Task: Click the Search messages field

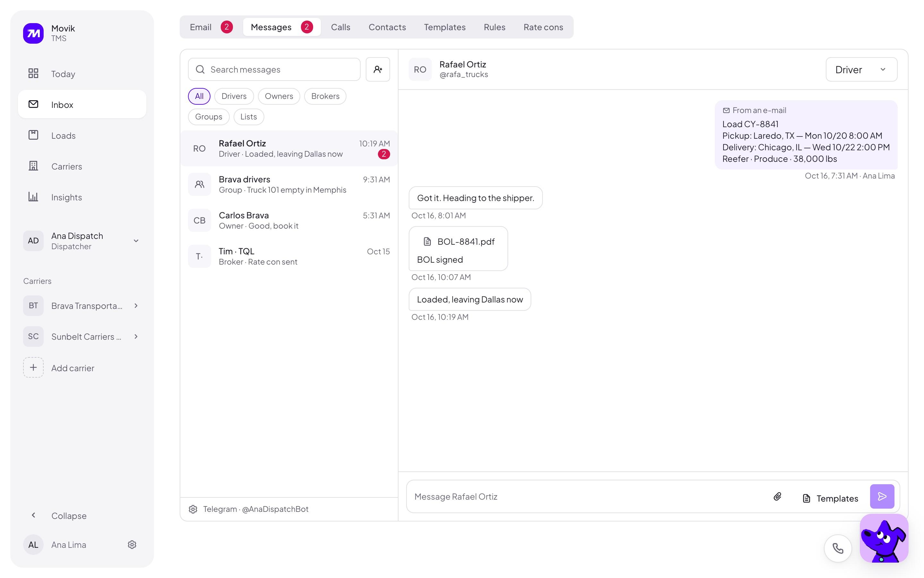Action: 274,69
